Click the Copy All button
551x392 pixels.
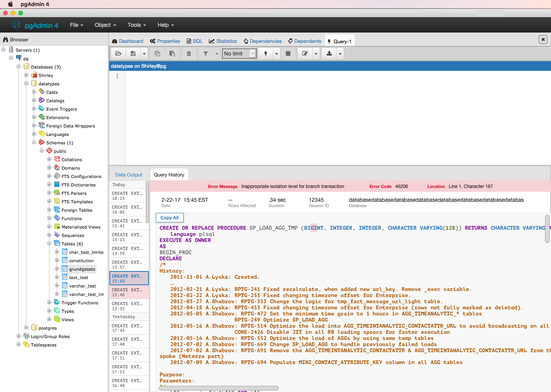click(170, 217)
